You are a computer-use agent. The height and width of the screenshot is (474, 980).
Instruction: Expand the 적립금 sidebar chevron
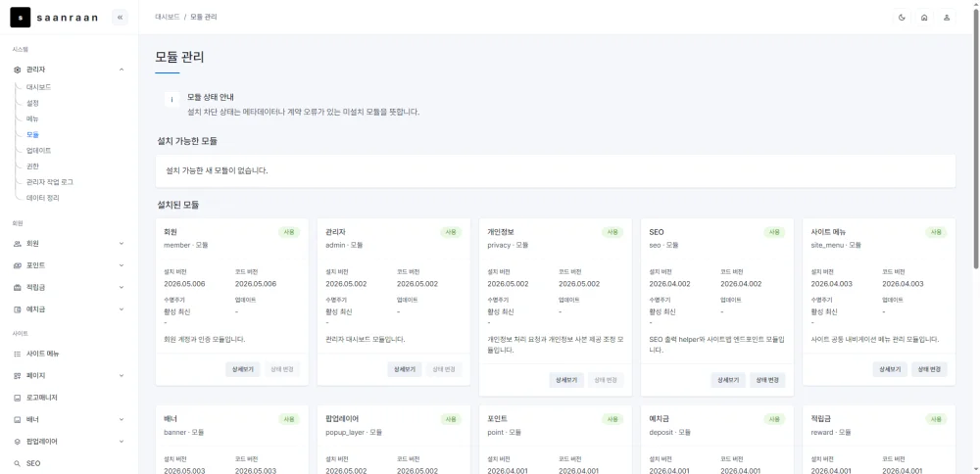[x=122, y=287]
